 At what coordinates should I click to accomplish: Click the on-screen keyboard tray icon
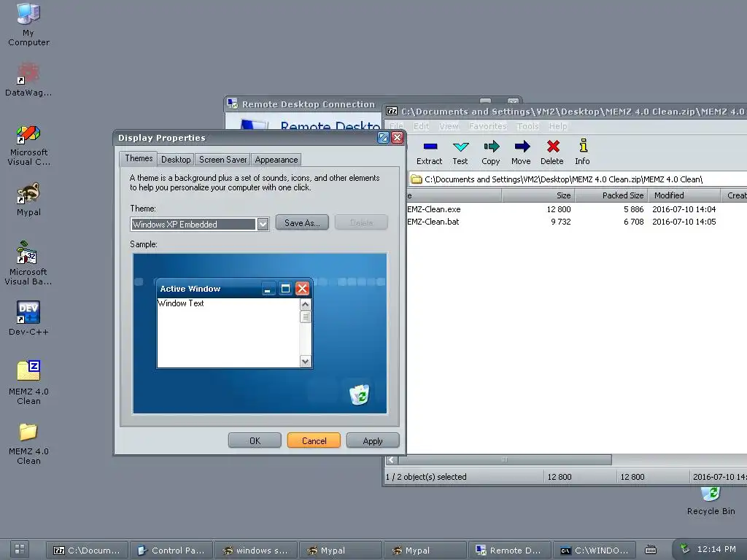pos(651,550)
